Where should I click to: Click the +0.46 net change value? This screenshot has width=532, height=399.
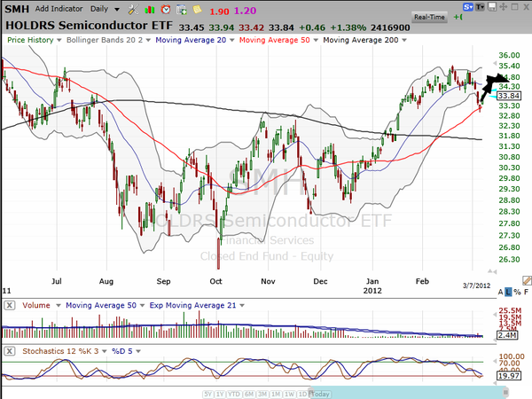point(312,27)
